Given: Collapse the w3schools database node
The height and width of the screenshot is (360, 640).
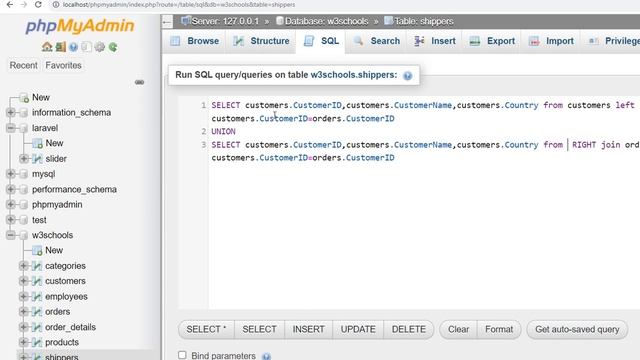Looking at the screenshot, I should click(x=11, y=235).
